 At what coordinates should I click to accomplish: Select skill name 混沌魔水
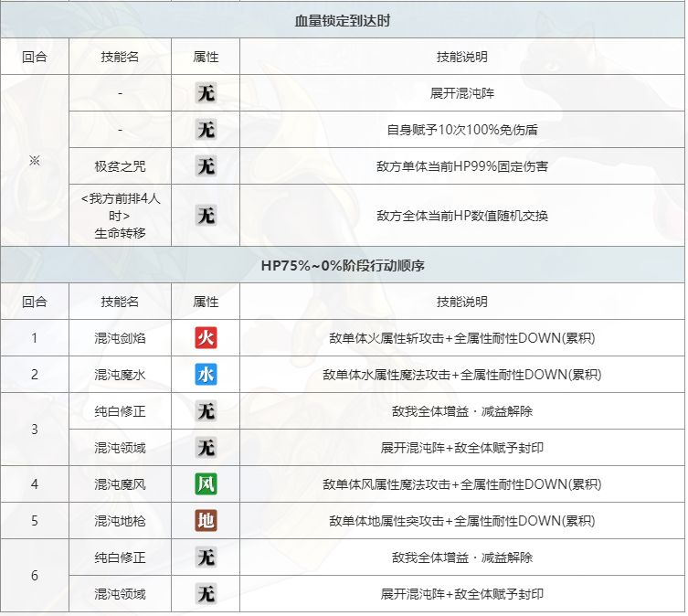(x=120, y=375)
